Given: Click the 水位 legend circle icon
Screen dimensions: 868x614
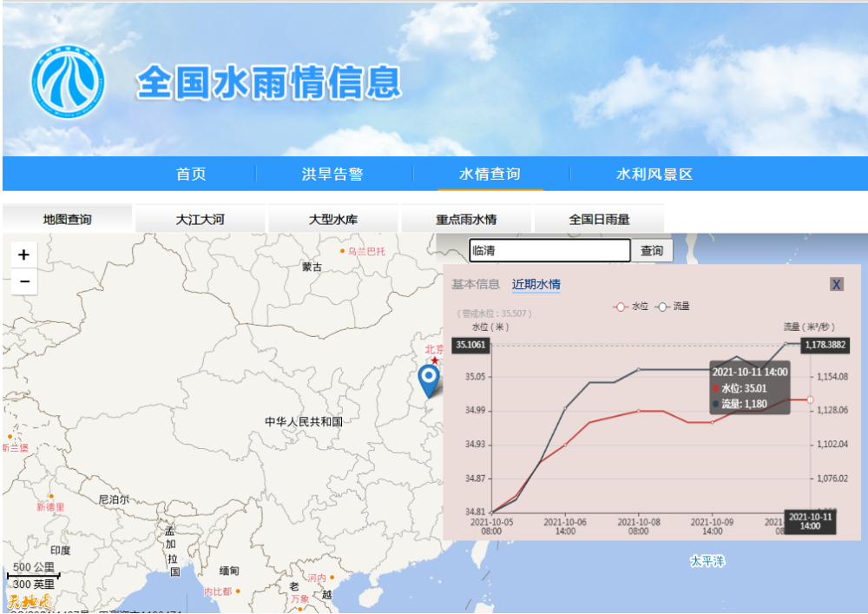Looking at the screenshot, I should (619, 306).
